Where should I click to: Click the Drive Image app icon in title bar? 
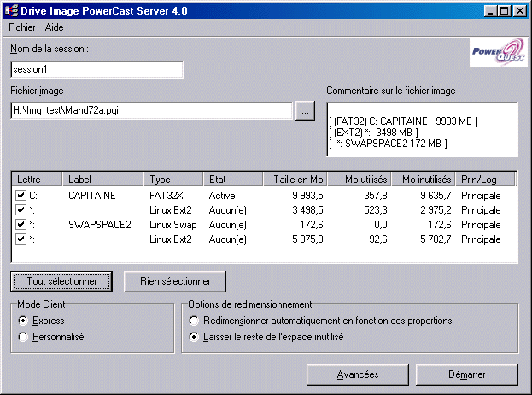pos(11,11)
